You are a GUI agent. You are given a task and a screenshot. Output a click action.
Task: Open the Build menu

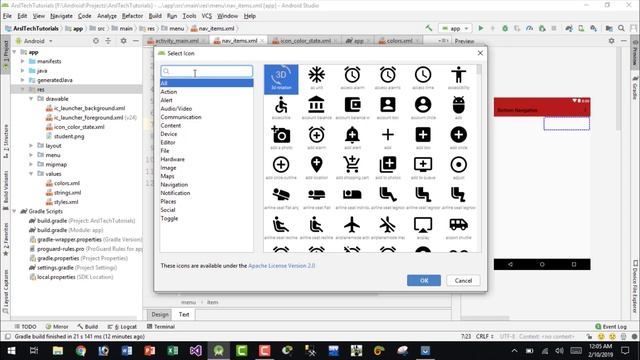point(155,16)
